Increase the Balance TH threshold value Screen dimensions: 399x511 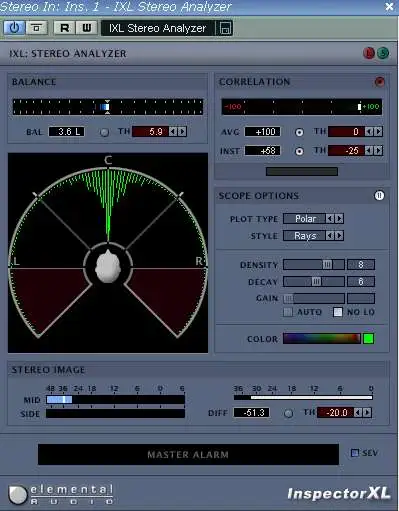click(182, 132)
